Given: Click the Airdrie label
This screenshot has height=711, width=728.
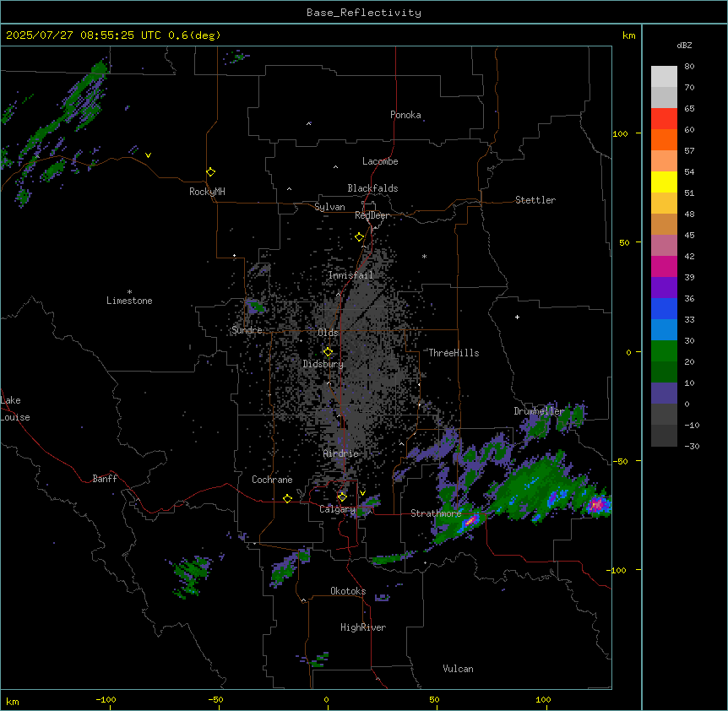Looking at the screenshot, I should click(341, 453).
